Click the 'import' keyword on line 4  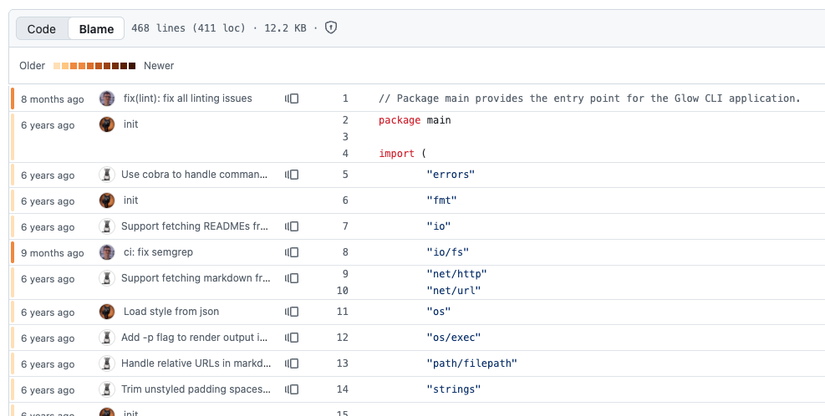[397, 154]
